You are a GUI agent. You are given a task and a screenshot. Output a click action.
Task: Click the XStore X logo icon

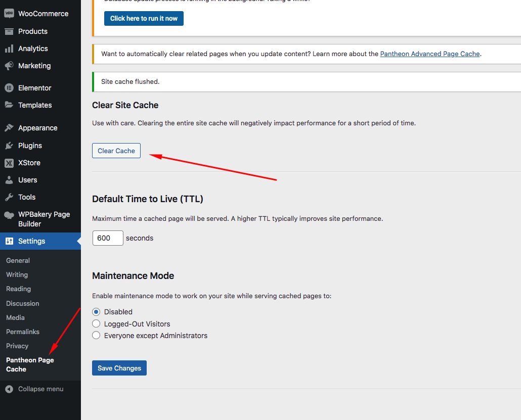point(9,163)
